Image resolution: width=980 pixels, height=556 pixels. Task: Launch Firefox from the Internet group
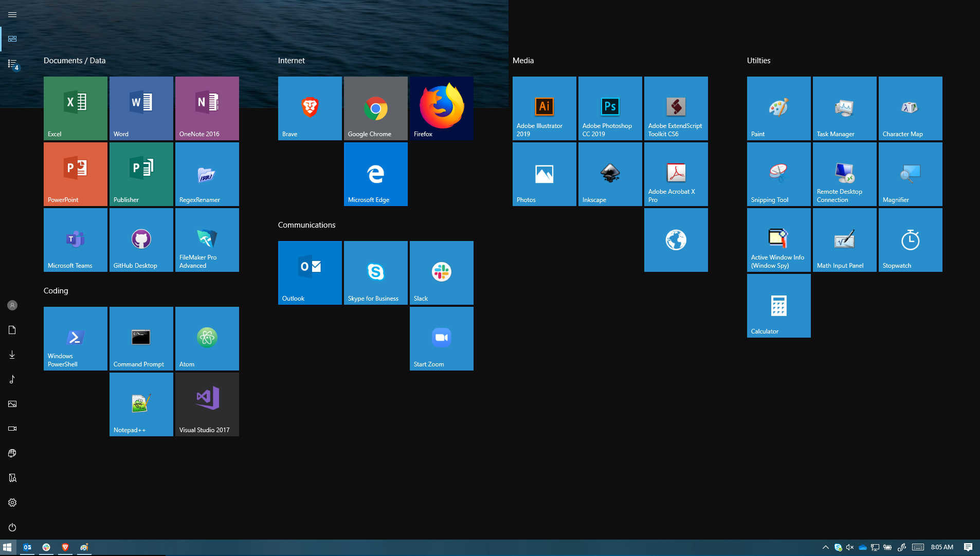tap(441, 108)
